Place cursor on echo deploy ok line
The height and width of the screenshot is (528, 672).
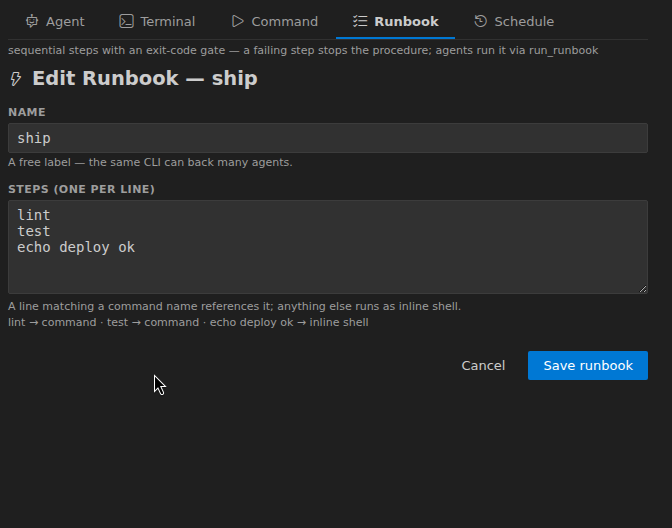[76, 247]
